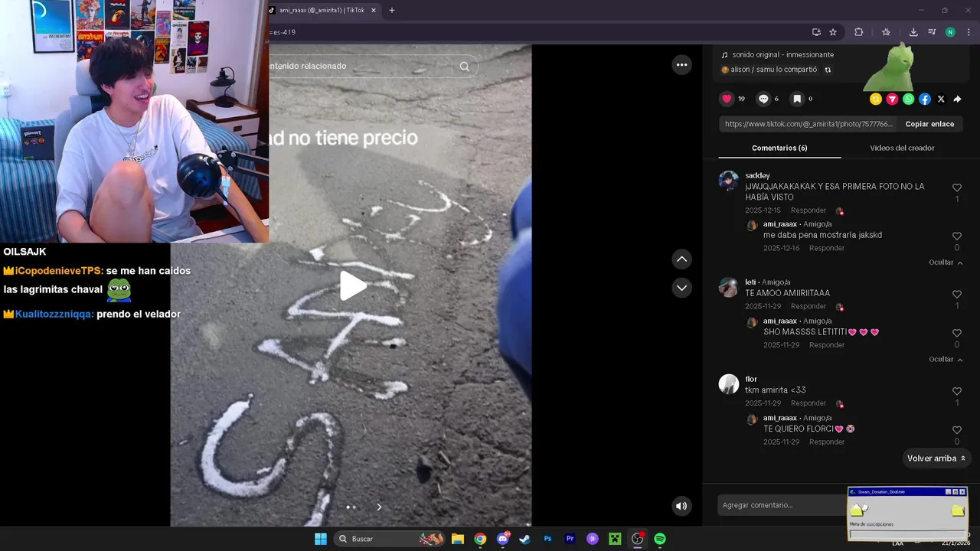Like flor's tkm amirita comment

957,391
